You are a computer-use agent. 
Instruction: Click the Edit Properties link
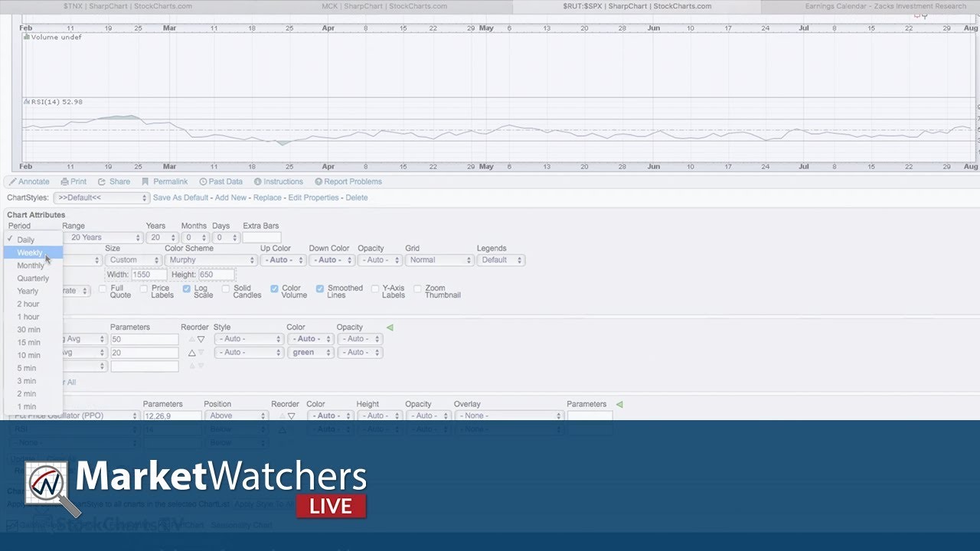[x=313, y=198]
